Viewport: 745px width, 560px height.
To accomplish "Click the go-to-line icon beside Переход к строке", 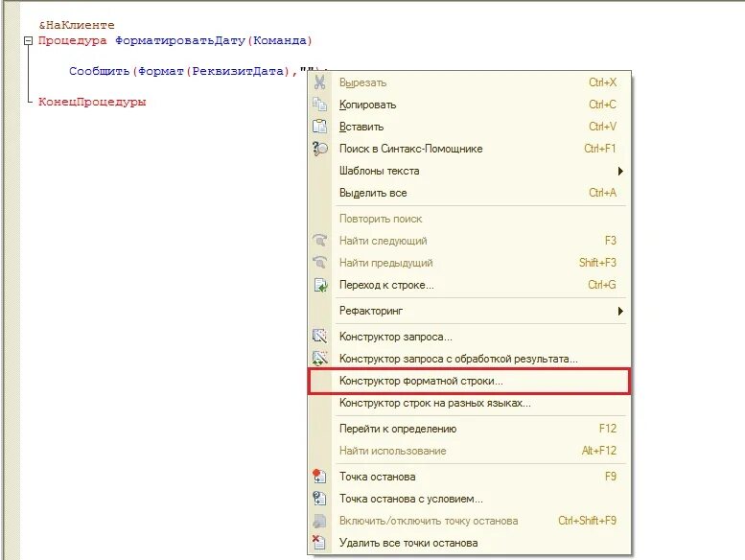I will coord(320,285).
